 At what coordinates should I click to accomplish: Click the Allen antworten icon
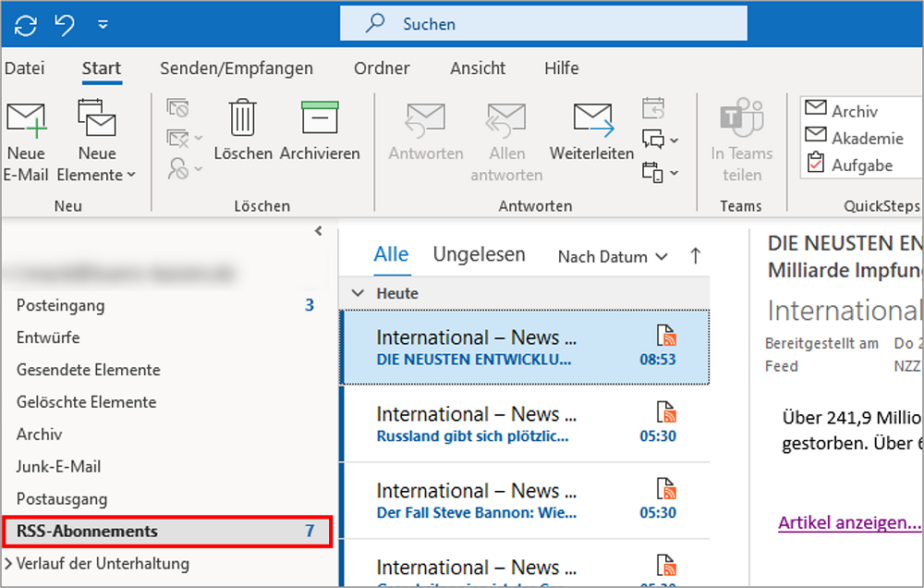tap(505, 119)
